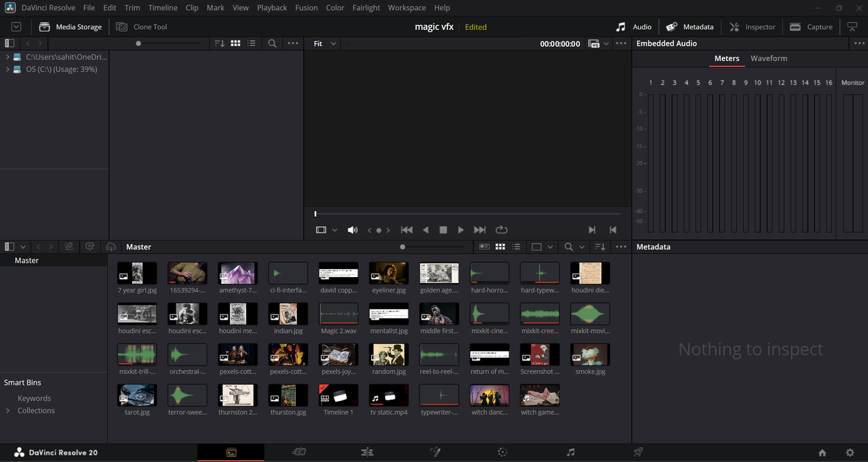Set mark in point in viewer
868x462 pixels.
coord(592,230)
